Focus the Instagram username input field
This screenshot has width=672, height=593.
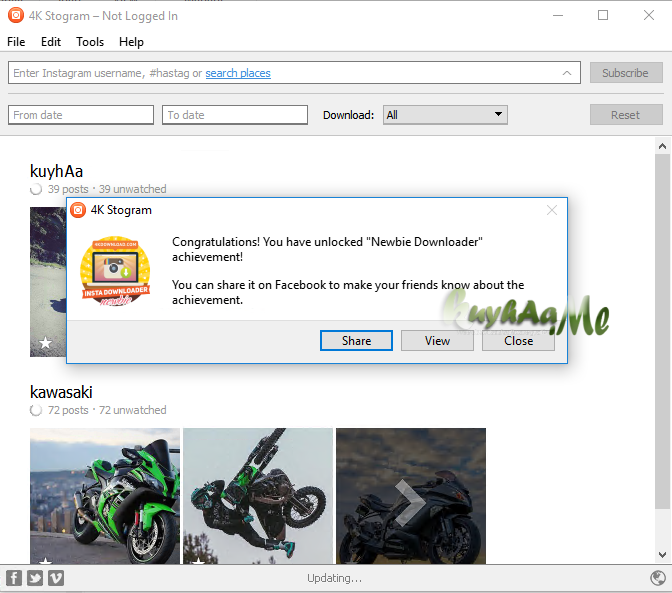[294, 73]
